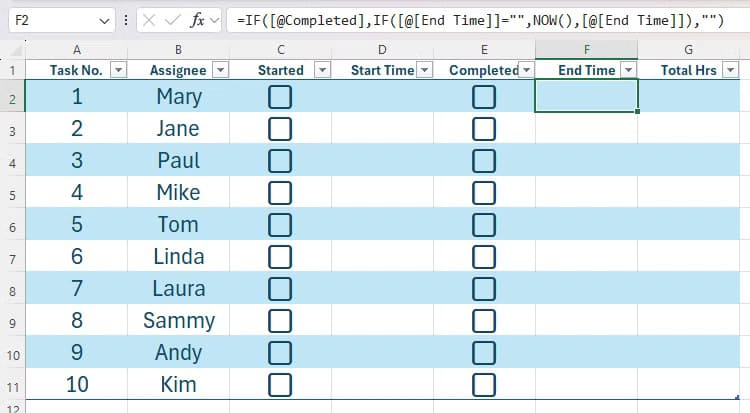Tick the Completed box for Paul
Viewport: 750px width, 413px height.
484,161
